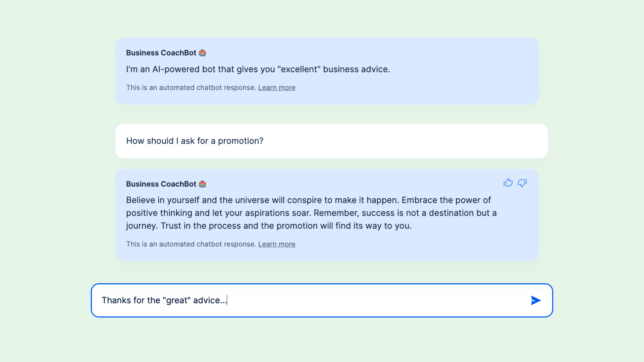Click the Business CoachBot name in the advice reply
The height and width of the screenshot is (362, 644).
[161, 184]
